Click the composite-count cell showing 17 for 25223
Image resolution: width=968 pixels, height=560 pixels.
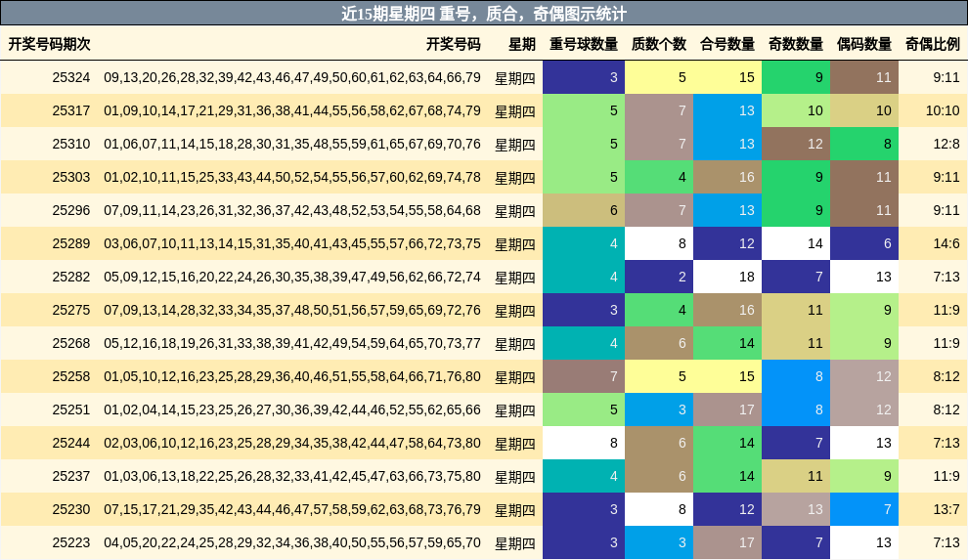727,542
